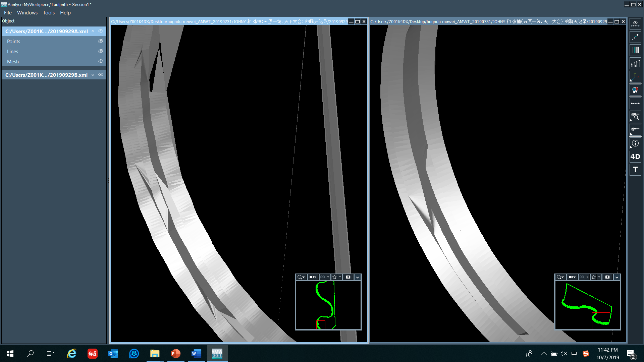Hide the Mesh layer
The image size is (644, 362).
101,61
